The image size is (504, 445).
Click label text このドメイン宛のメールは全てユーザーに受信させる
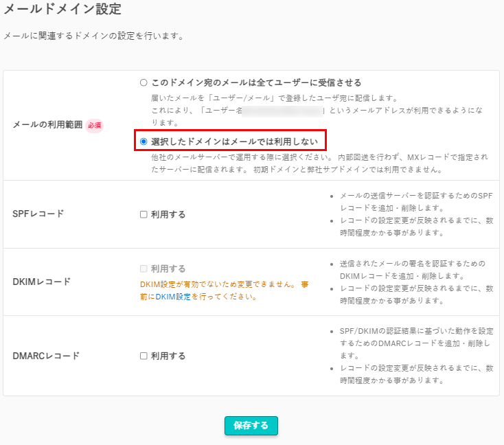click(255, 83)
